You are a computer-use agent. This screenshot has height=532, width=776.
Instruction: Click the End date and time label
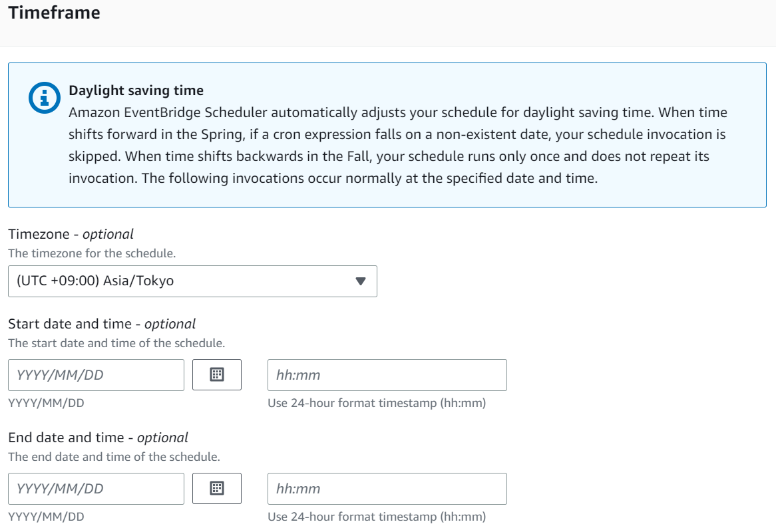pos(98,438)
